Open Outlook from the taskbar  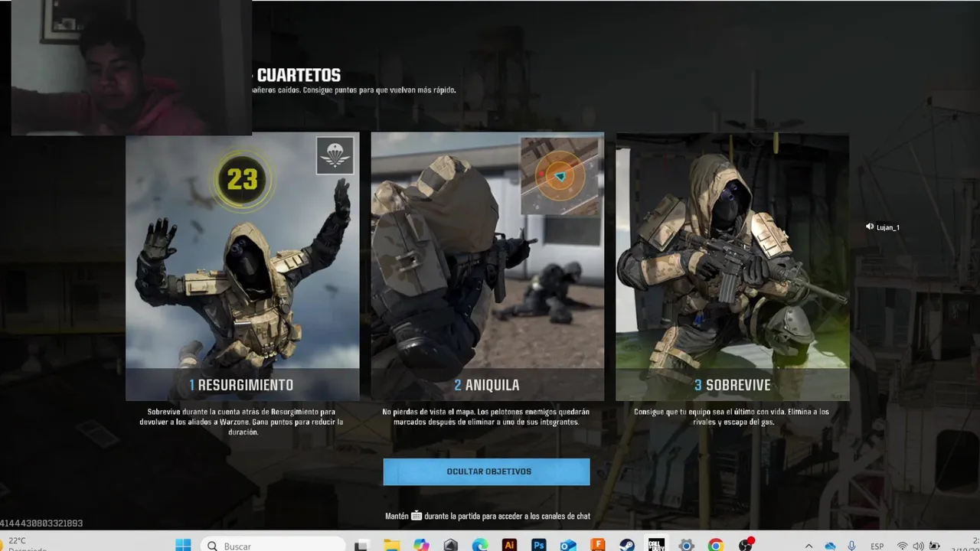coord(568,545)
